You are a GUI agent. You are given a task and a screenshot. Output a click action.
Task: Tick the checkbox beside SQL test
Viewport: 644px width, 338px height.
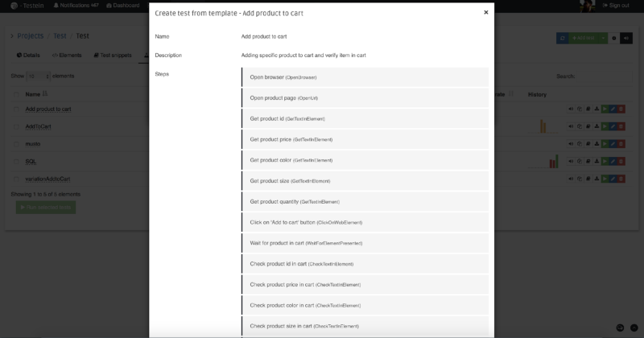click(16, 162)
